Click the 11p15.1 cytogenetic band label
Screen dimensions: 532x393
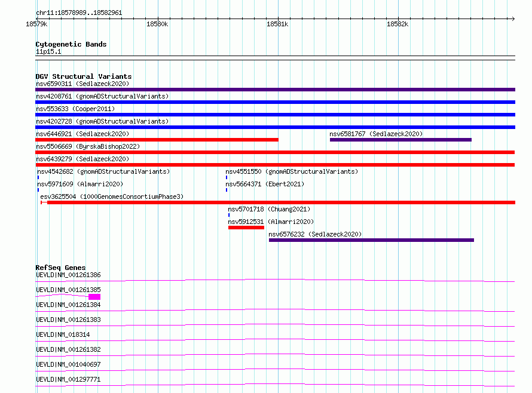click(48, 51)
